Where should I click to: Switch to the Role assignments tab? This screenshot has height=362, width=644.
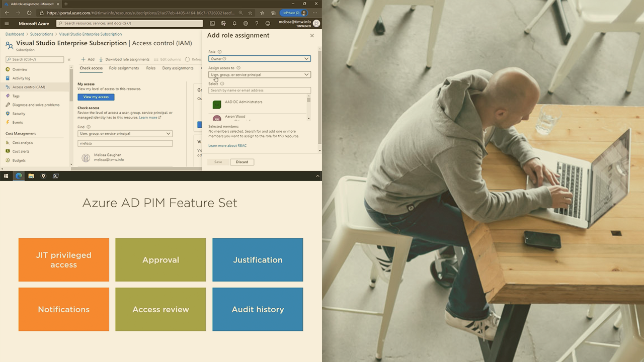click(x=124, y=68)
